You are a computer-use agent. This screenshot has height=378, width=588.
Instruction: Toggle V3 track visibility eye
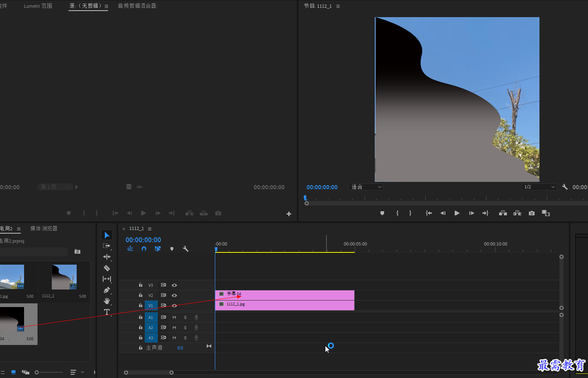click(x=174, y=285)
